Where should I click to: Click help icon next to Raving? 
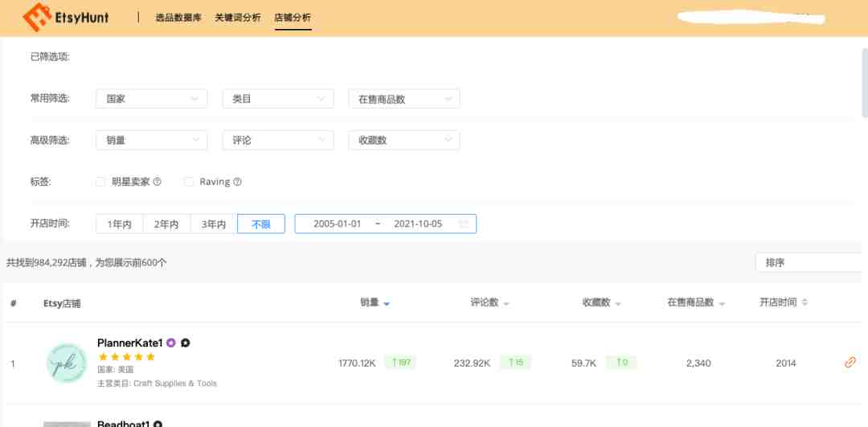point(237,182)
